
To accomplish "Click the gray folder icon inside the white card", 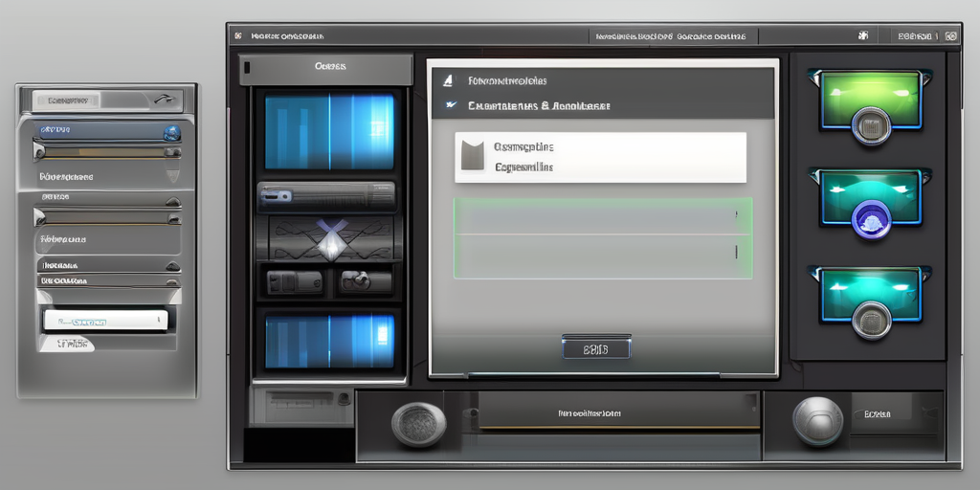I will tap(473, 155).
